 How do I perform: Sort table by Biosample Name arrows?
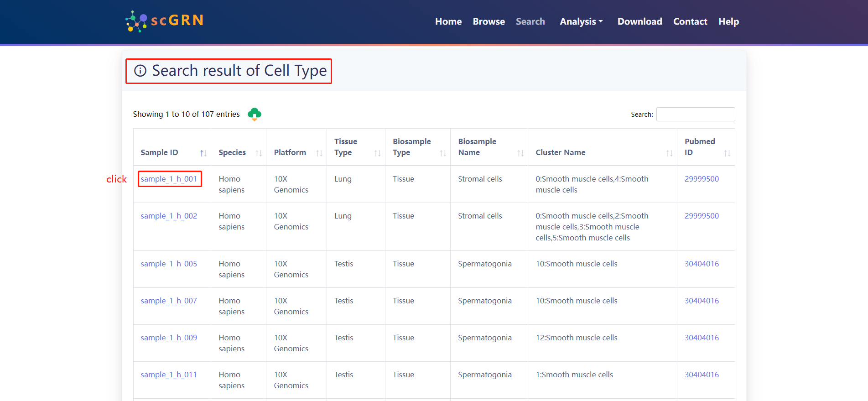tap(520, 153)
